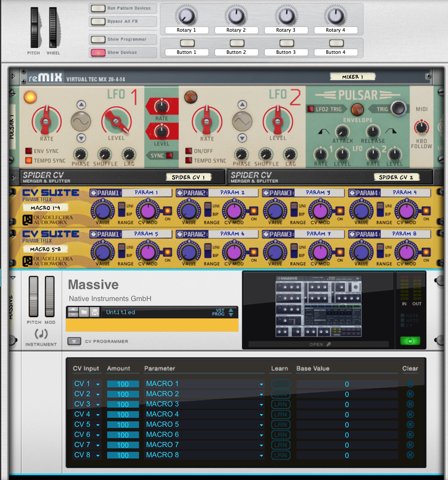Clear the CV 1 row mapping

410,384
